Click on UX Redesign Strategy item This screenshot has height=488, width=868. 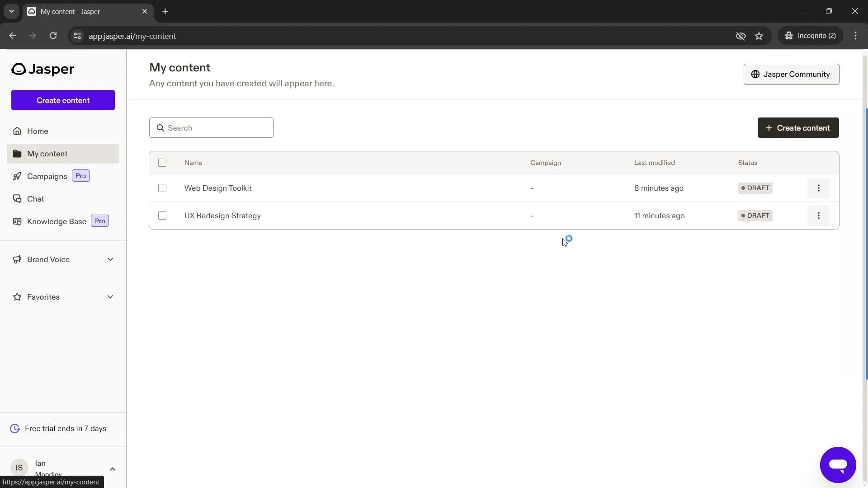tap(223, 215)
